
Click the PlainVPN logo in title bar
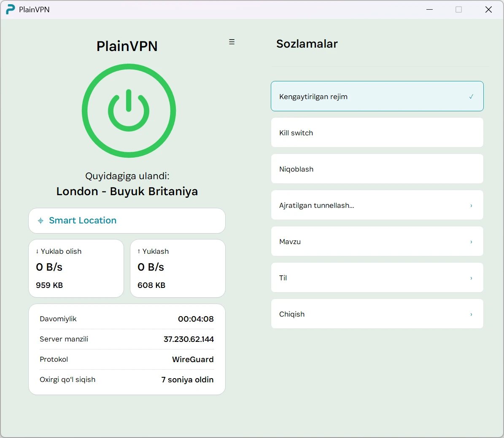[x=11, y=9]
